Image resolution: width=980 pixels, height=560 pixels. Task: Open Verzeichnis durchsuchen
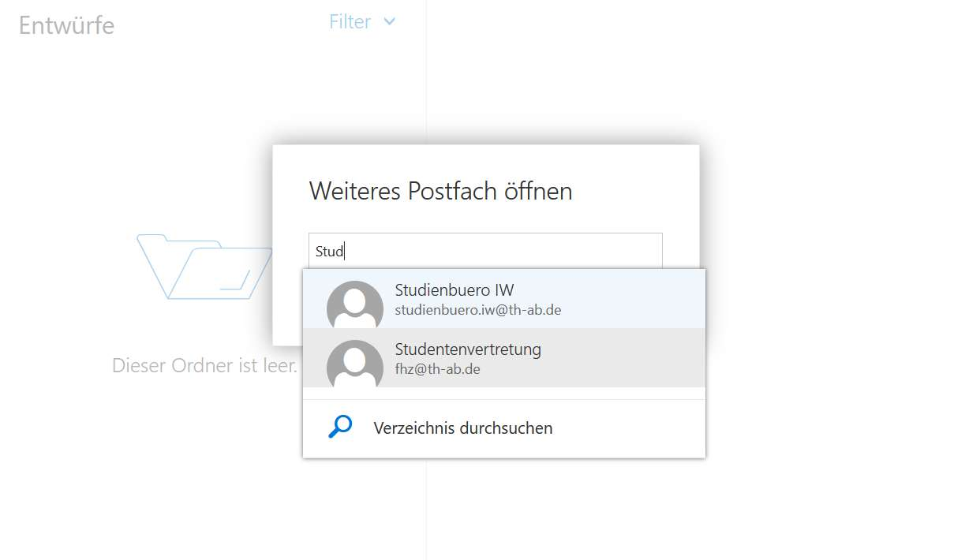click(x=463, y=428)
